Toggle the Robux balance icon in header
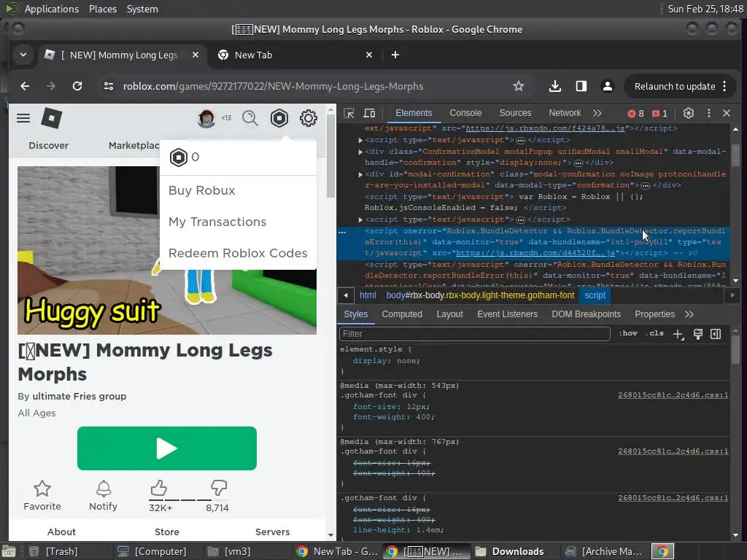This screenshot has width=747, height=560. (279, 118)
